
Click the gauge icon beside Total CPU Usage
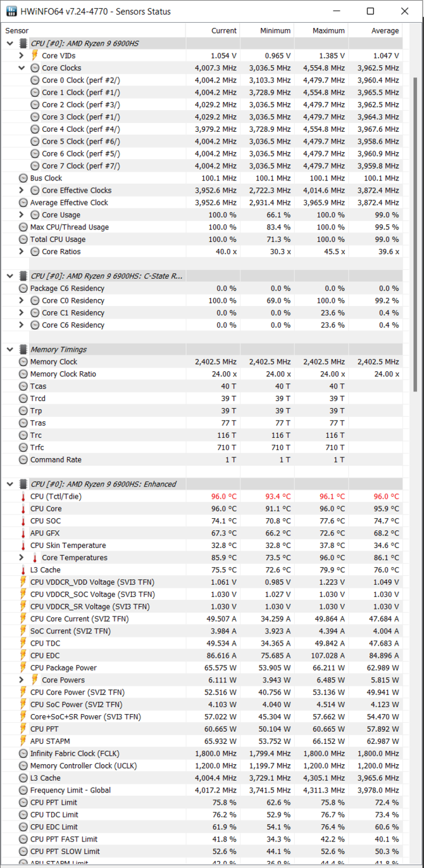23,239
